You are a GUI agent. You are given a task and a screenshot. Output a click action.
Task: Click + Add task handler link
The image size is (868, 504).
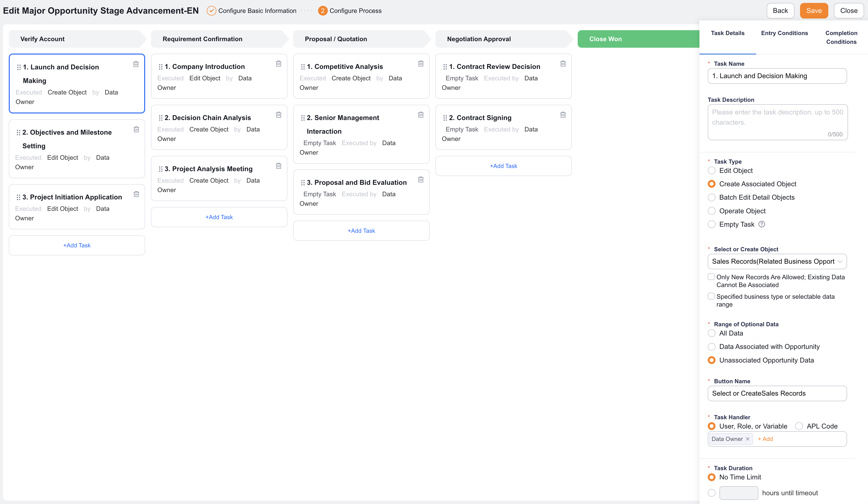[x=765, y=439]
